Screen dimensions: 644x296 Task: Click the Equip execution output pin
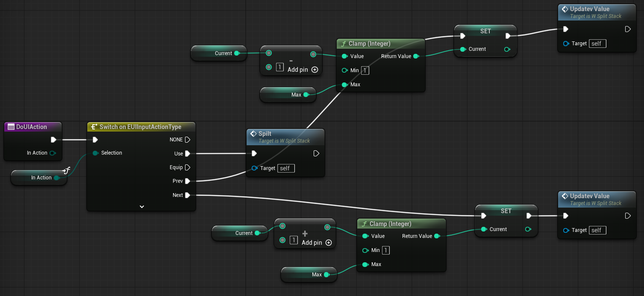click(188, 167)
